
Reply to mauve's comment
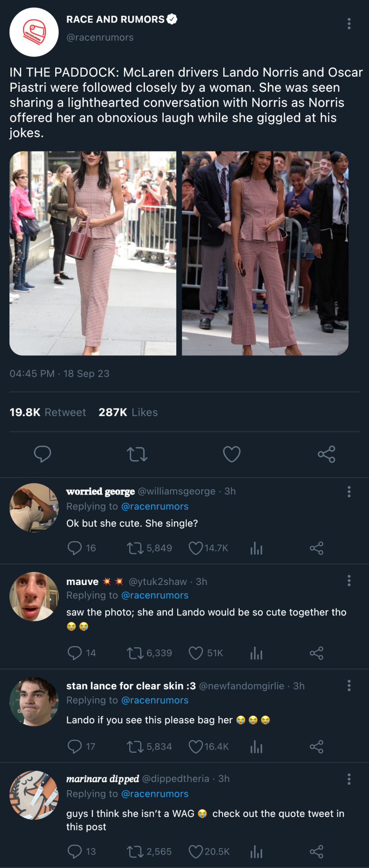74,653
